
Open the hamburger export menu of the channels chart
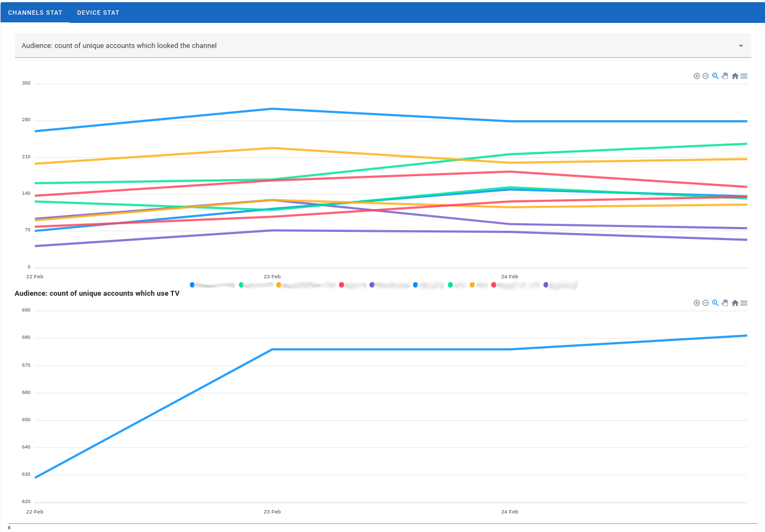coord(744,76)
